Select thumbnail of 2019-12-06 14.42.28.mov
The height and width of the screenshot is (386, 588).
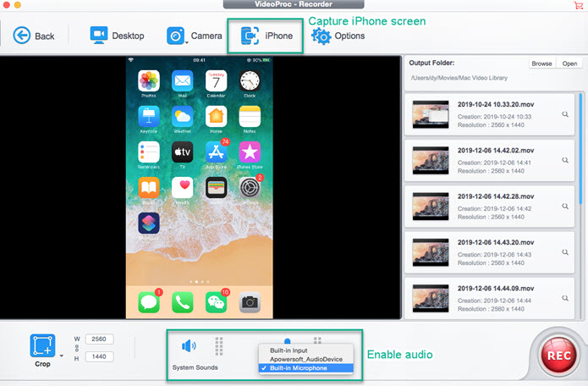[x=431, y=207]
